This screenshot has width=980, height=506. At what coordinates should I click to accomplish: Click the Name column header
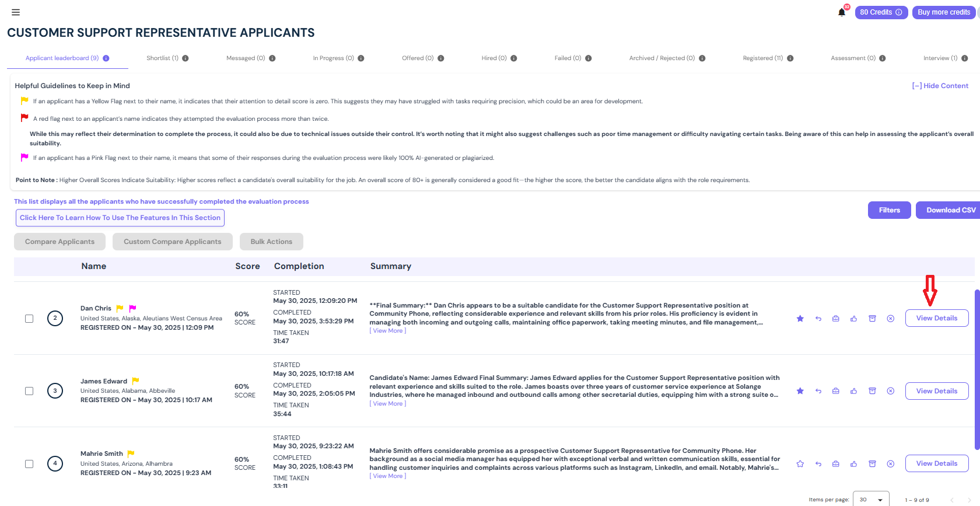click(94, 266)
